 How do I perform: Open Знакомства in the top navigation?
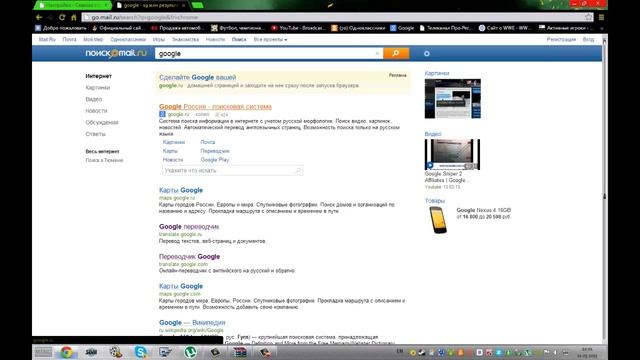(x=185, y=40)
